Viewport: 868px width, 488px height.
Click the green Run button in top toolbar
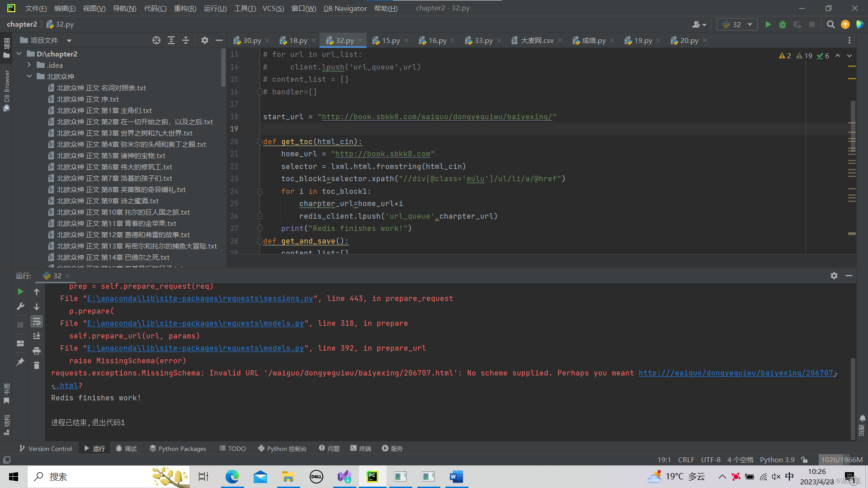point(768,24)
